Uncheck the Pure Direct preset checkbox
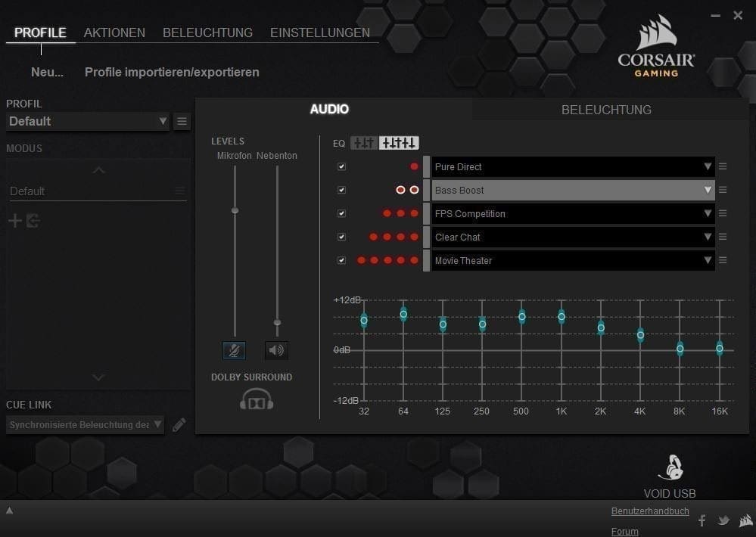The height and width of the screenshot is (537, 756). click(x=341, y=166)
